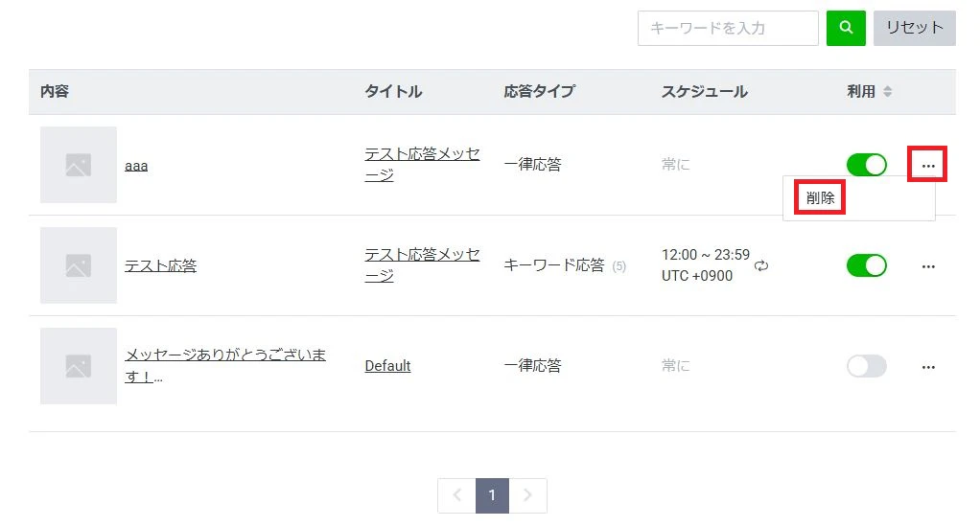Open the three-dot menu for aaa row
This screenshot has width=980, height=527.
click(x=927, y=165)
